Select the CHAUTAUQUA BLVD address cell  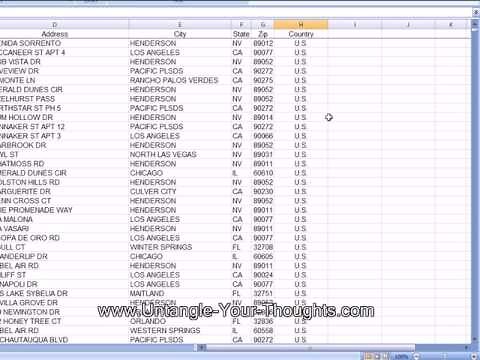pos(64,340)
